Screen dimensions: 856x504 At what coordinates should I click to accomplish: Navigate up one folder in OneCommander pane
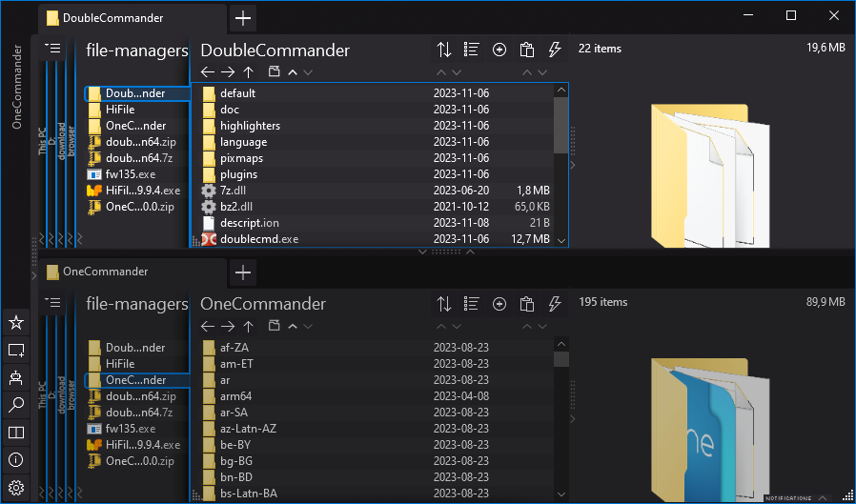(248, 327)
